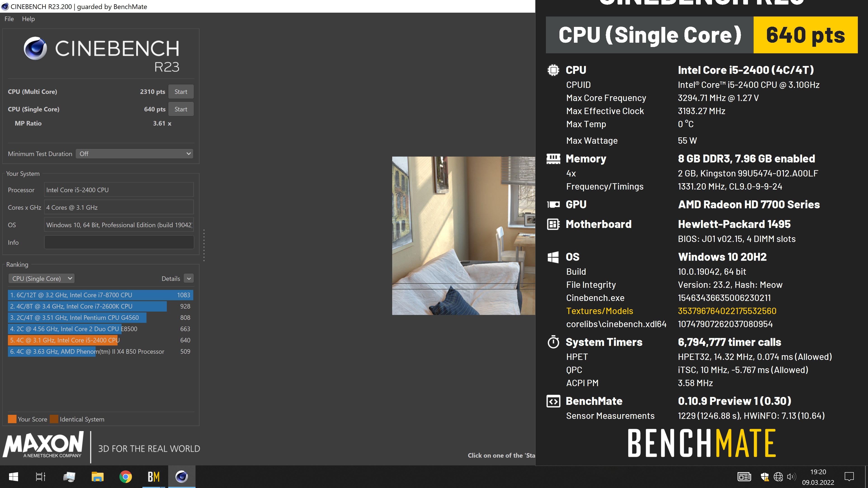Viewport: 868px width, 488px height.
Task: Click the empty Info input field
Action: pos(119,242)
